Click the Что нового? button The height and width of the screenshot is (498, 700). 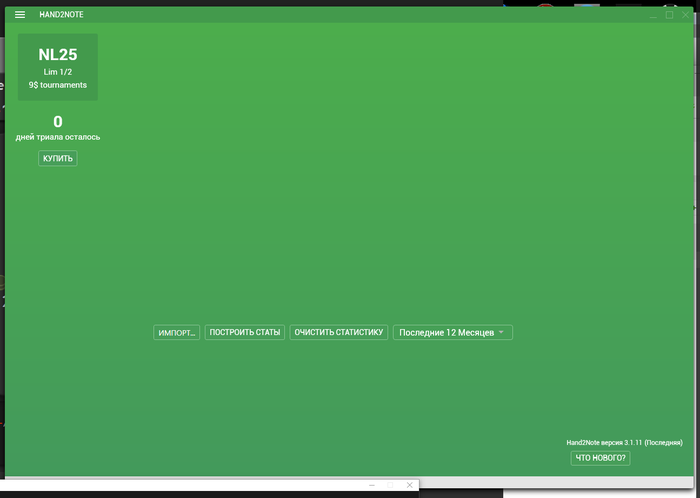[x=600, y=458]
